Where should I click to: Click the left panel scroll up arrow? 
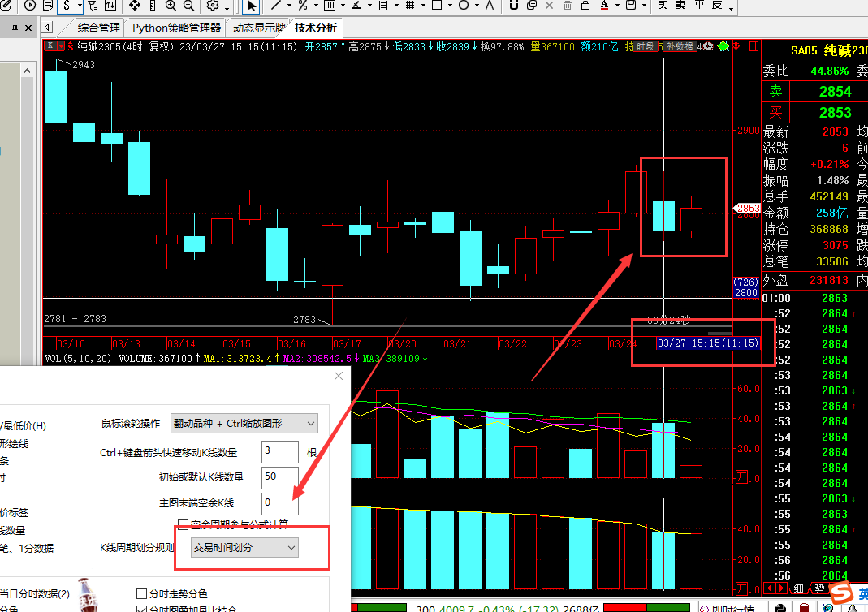(27, 71)
